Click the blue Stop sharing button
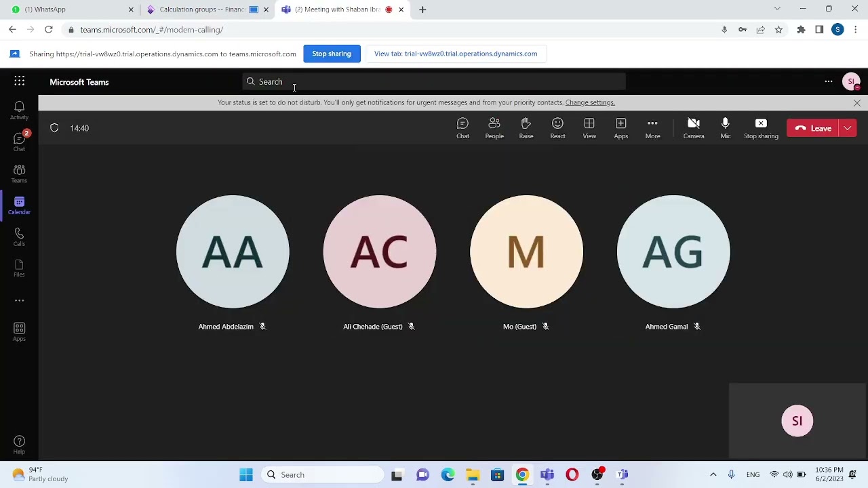This screenshot has width=868, height=488. point(332,54)
